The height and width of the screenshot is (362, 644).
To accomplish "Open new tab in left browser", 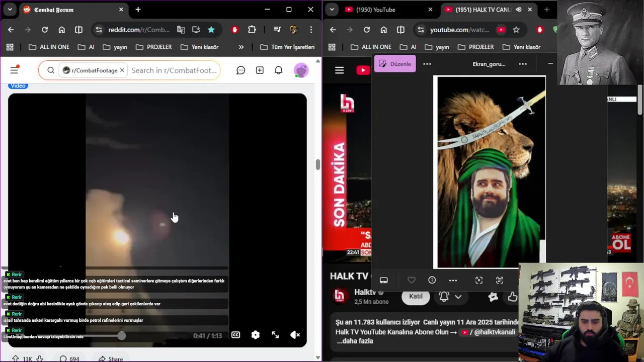I will [138, 10].
